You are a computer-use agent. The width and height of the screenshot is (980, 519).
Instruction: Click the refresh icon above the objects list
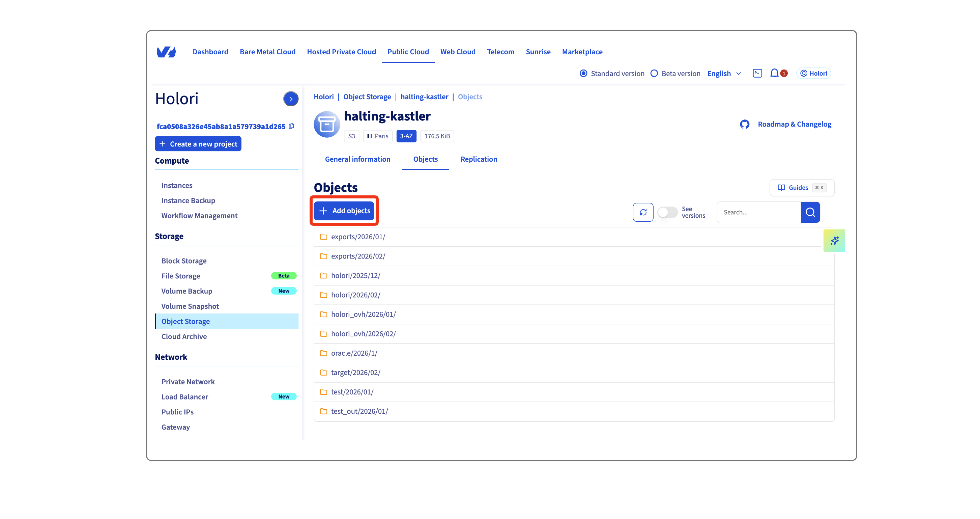pos(643,212)
